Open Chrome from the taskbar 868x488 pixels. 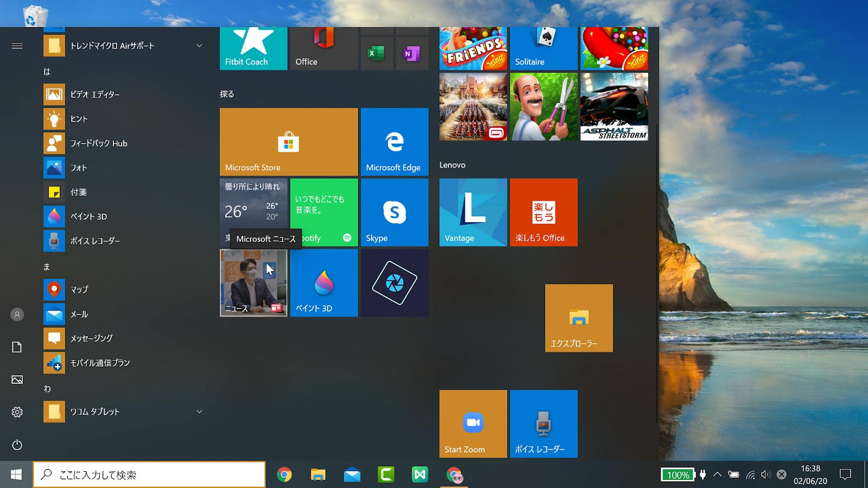coord(284,475)
